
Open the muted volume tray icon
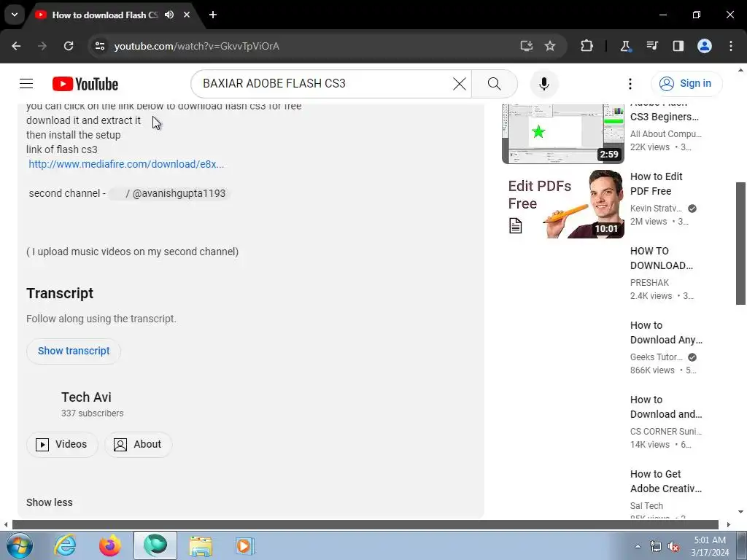click(673, 547)
